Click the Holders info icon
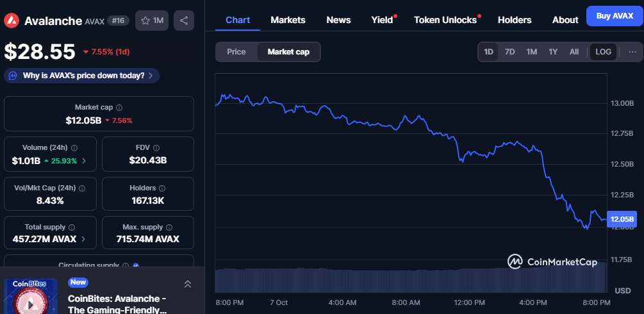 coord(162,188)
